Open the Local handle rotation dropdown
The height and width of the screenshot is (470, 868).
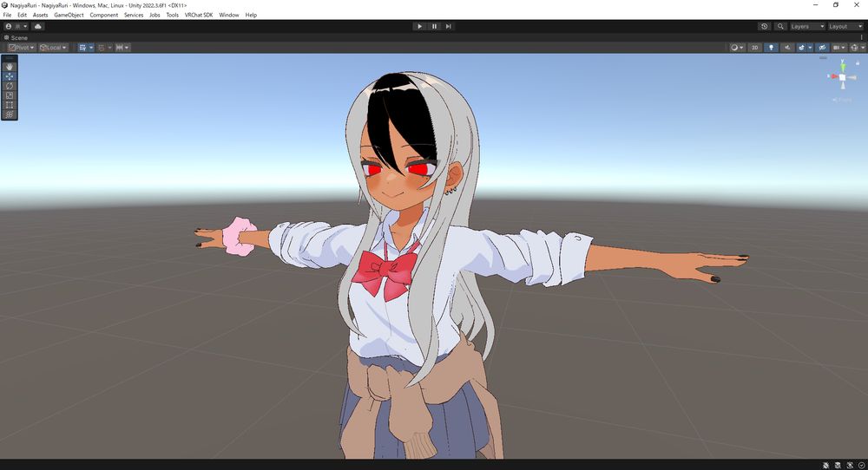click(x=54, y=48)
